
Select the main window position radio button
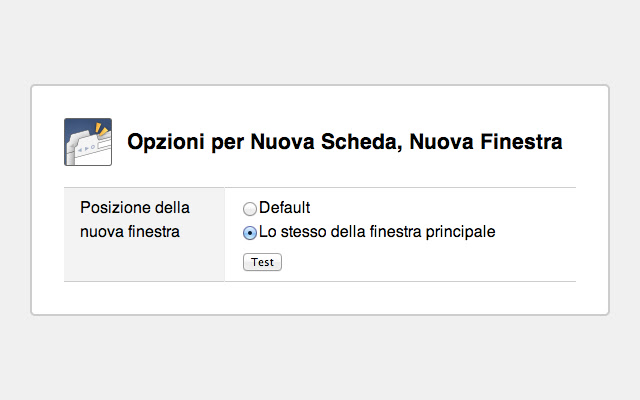pos(250,233)
